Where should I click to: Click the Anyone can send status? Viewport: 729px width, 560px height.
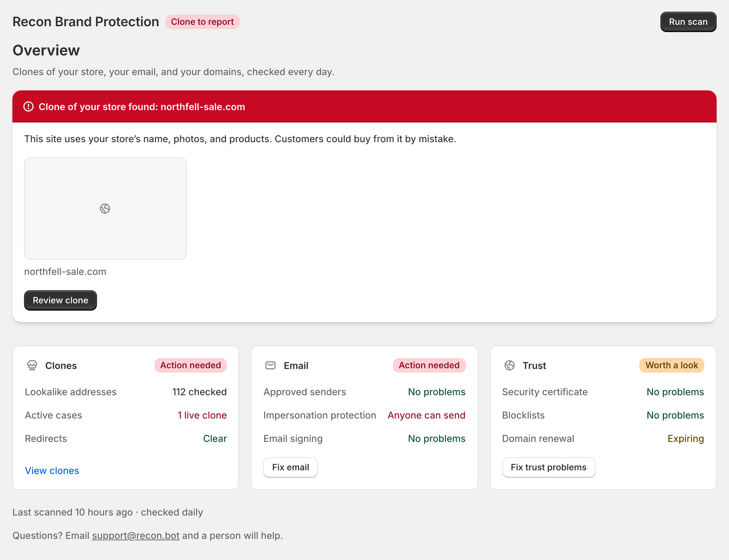(427, 415)
